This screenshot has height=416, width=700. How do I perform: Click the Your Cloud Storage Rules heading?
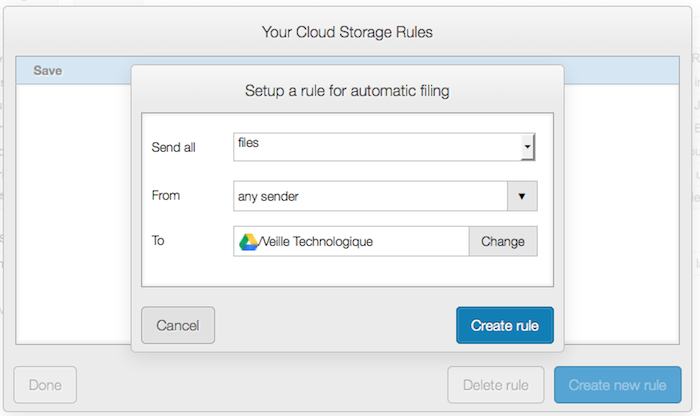tap(347, 32)
